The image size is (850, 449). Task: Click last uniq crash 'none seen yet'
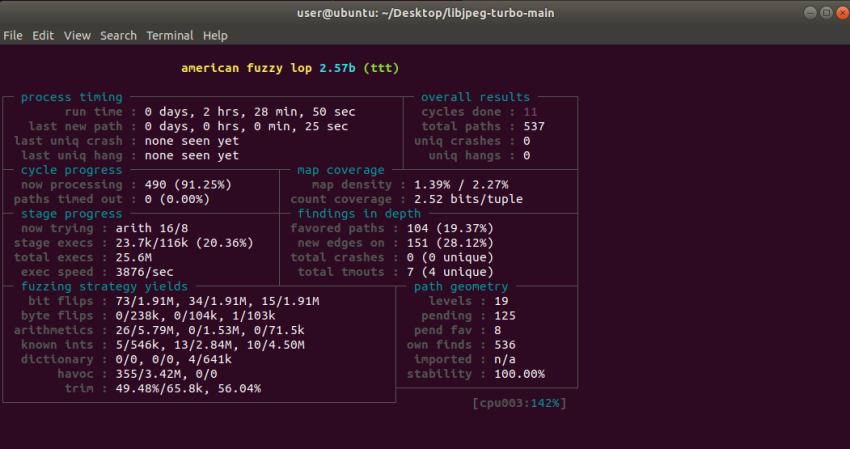[191, 141]
